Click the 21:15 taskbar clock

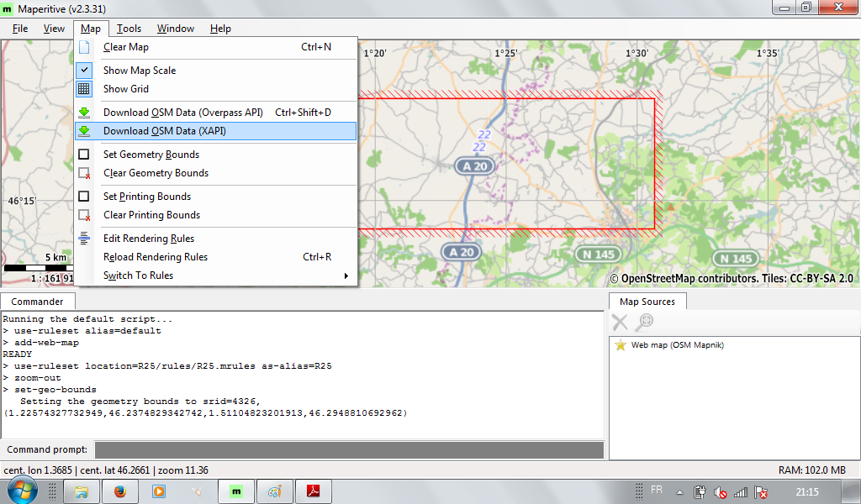(x=806, y=492)
